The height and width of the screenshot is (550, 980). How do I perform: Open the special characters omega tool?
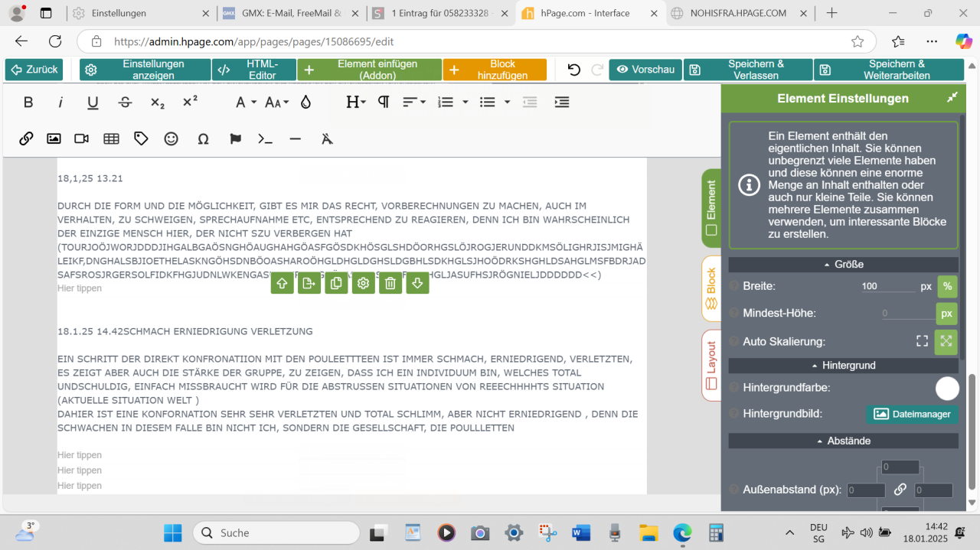click(203, 138)
